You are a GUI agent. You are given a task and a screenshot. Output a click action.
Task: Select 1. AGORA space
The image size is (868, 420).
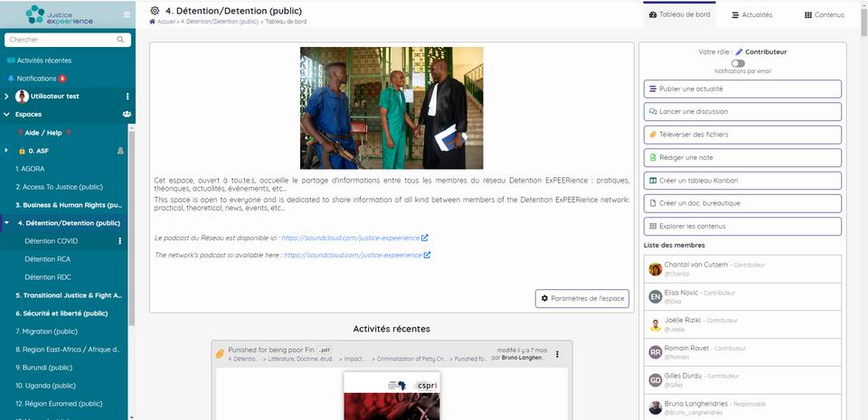click(x=30, y=169)
